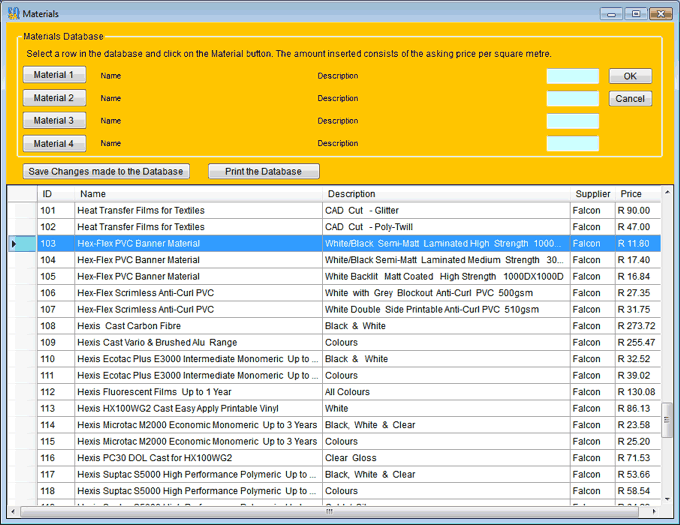680x525 pixels.
Task: Sort by the Price column header
Action: point(631,194)
